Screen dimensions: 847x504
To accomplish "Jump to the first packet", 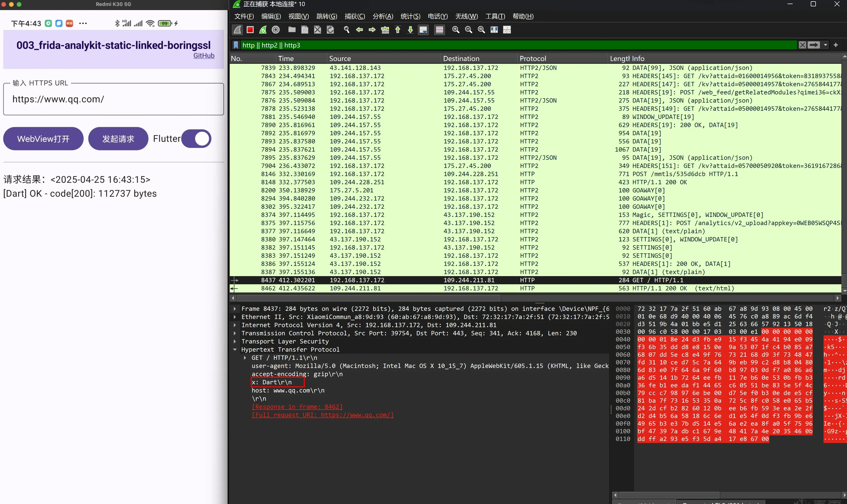I will (397, 30).
